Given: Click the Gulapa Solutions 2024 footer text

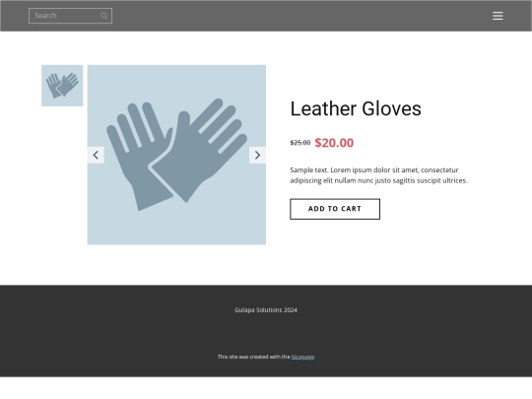Looking at the screenshot, I should click(x=266, y=310).
